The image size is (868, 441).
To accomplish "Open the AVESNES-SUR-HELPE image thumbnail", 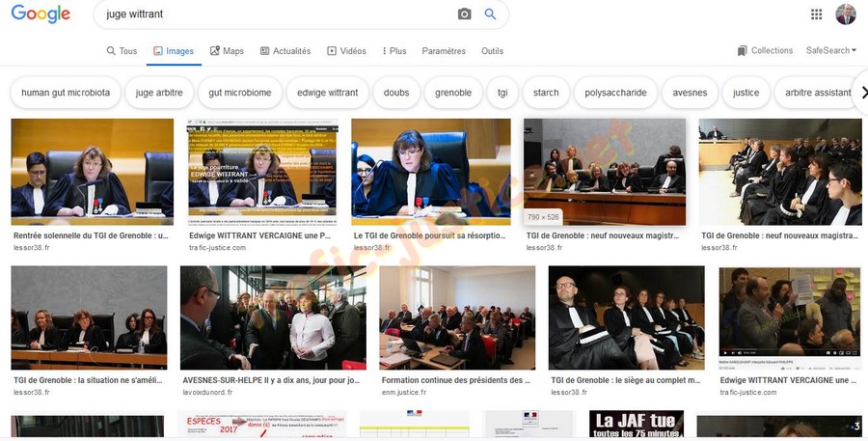I will click(x=273, y=318).
